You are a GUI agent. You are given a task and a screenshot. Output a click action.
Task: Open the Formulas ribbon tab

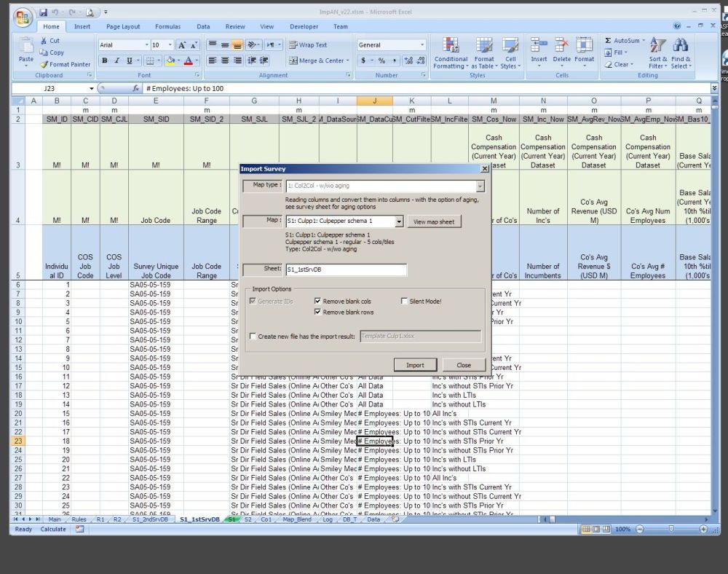pos(167,26)
